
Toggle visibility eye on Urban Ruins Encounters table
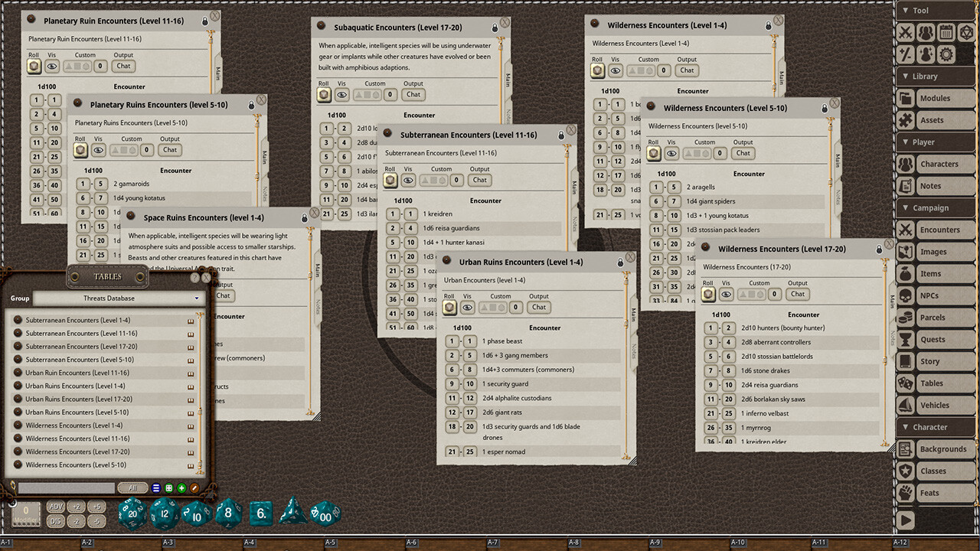[467, 307]
